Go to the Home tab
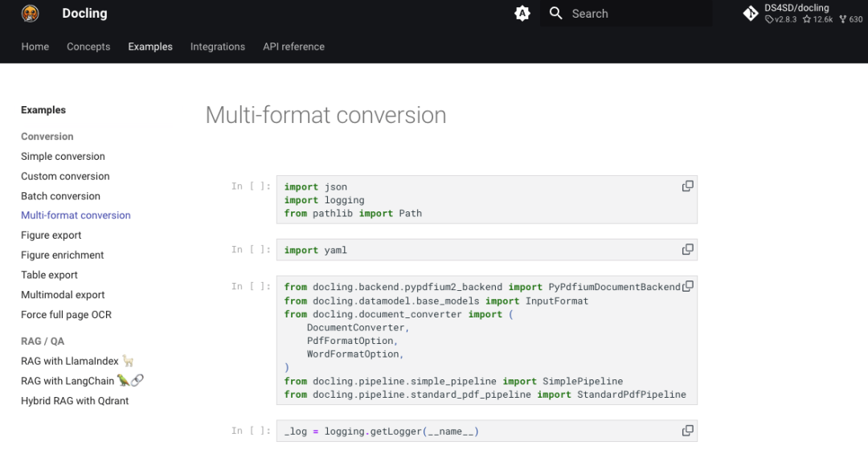The height and width of the screenshot is (450, 868). click(x=35, y=47)
